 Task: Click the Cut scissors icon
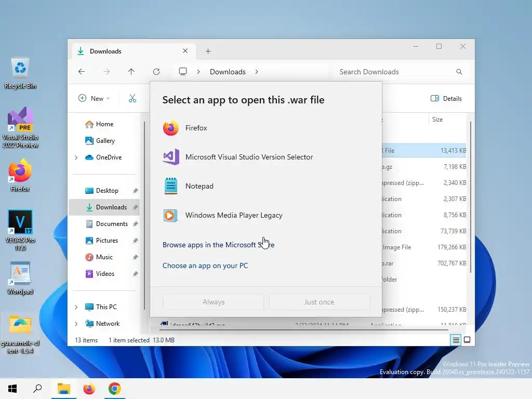(x=132, y=98)
